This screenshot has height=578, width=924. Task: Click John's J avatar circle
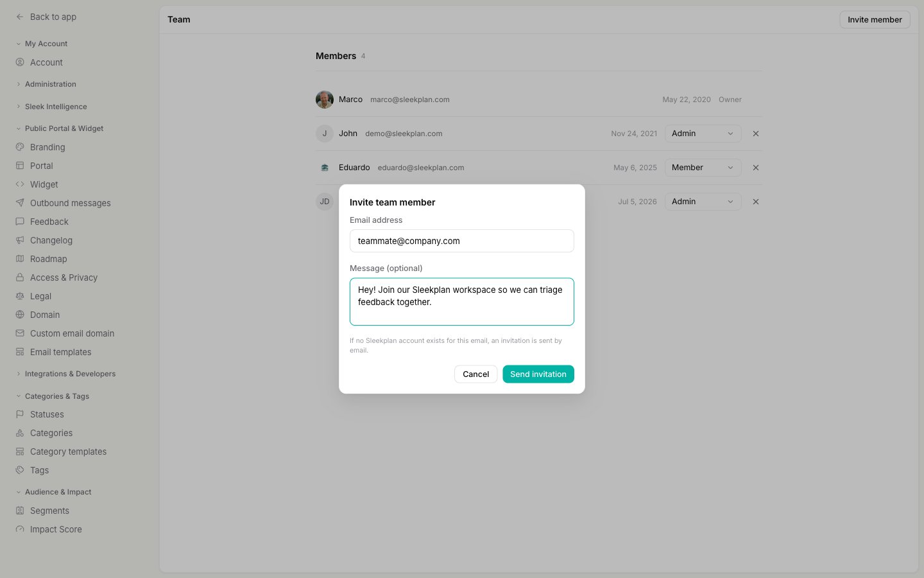coord(325,134)
